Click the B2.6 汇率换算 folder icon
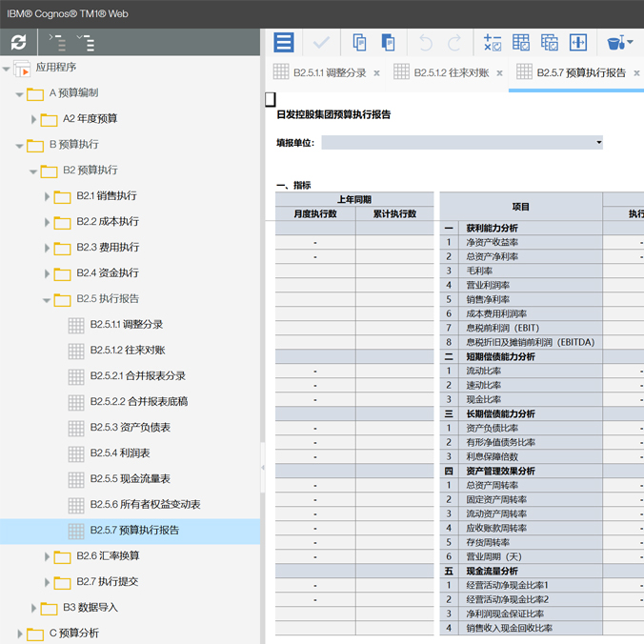The width and height of the screenshot is (644, 644). point(63,557)
